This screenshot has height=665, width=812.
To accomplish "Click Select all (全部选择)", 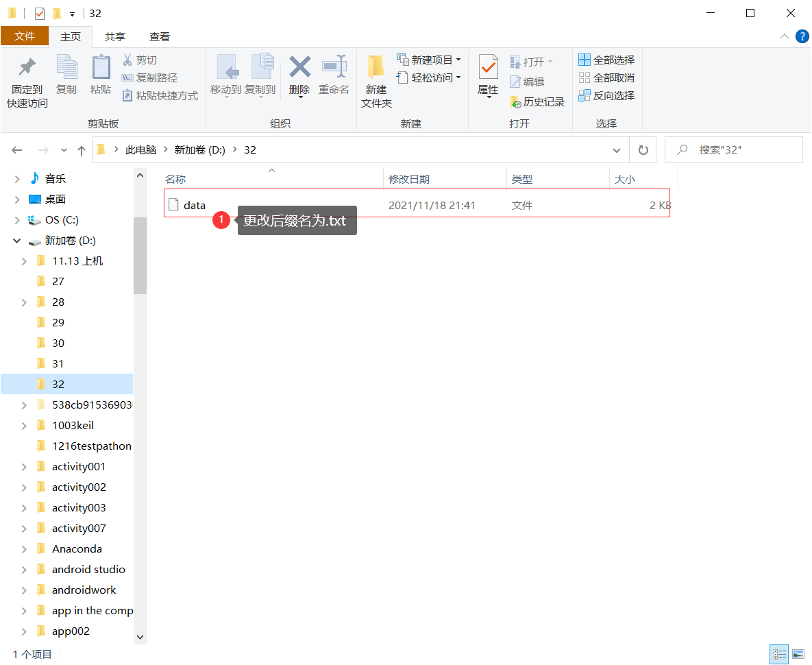I will pyautogui.click(x=606, y=60).
